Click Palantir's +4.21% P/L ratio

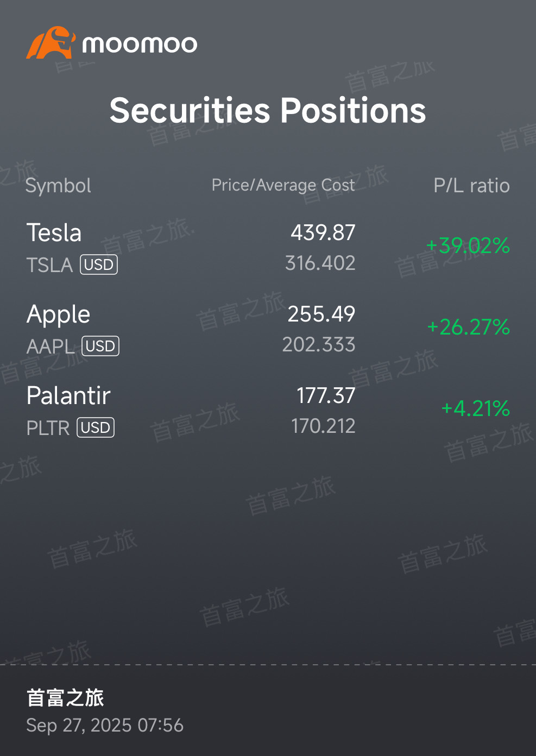click(475, 408)
